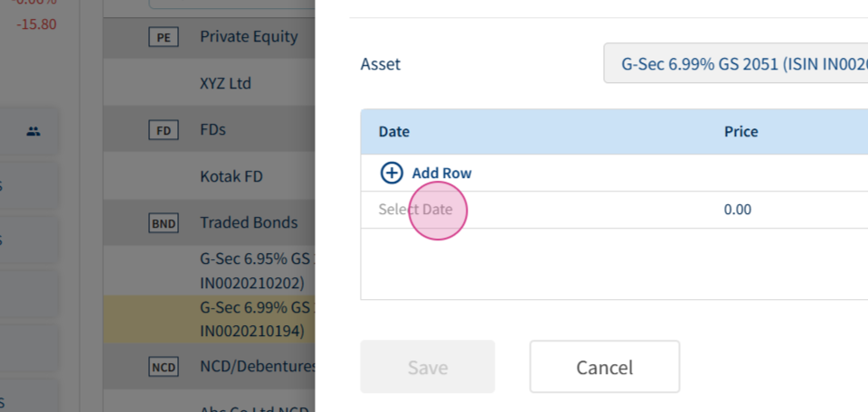868x412 pixels.
Task: Click the NCD Debentures badge icon
Action: click(164, 366)
